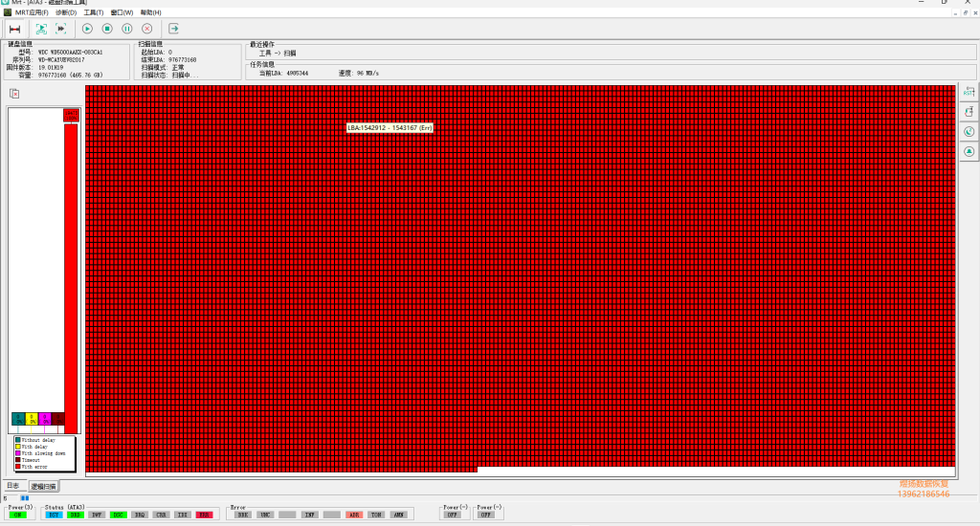Click the DRQ status indicator
This screenshot has height=526, width=980.
point(140,515)
